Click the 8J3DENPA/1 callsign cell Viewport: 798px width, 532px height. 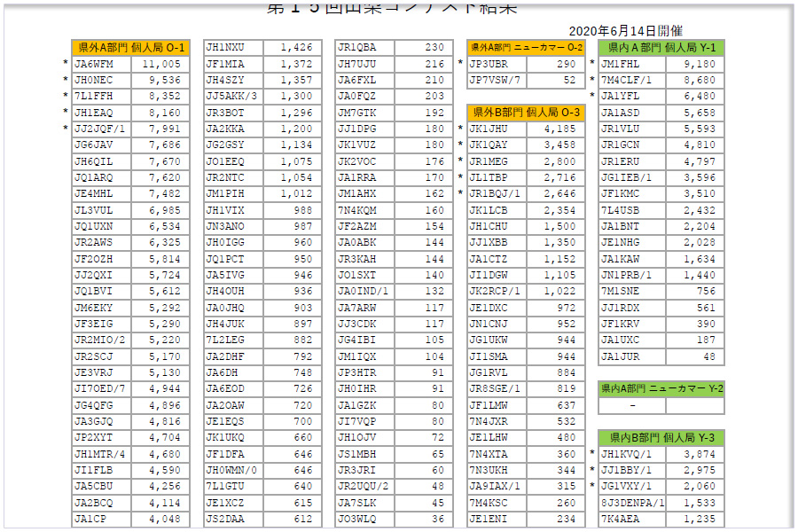click(631, 503)
